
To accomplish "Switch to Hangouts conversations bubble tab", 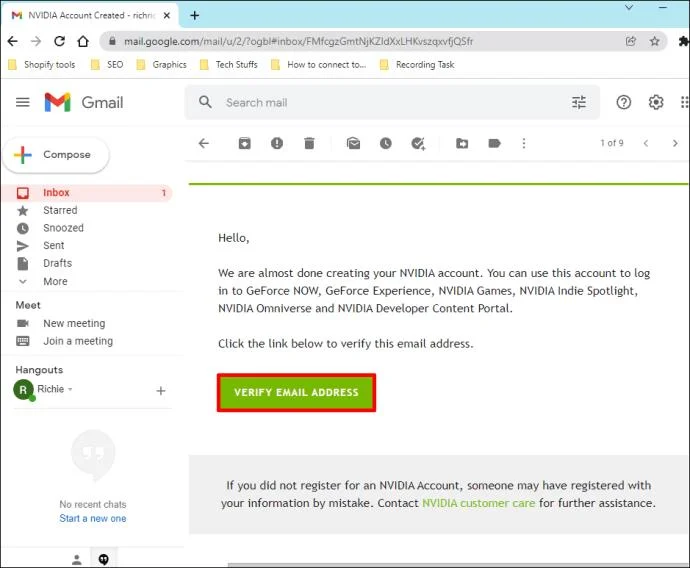I will (x=103, y=559).
